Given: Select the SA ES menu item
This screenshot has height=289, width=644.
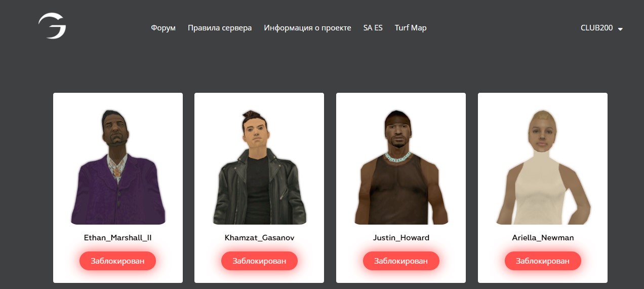Looking at the screenshot, I should pos(373,28).
